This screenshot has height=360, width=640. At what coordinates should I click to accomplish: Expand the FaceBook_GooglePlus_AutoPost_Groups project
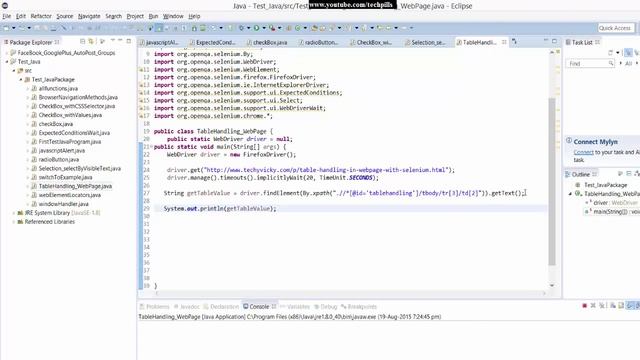pos(7,53)
